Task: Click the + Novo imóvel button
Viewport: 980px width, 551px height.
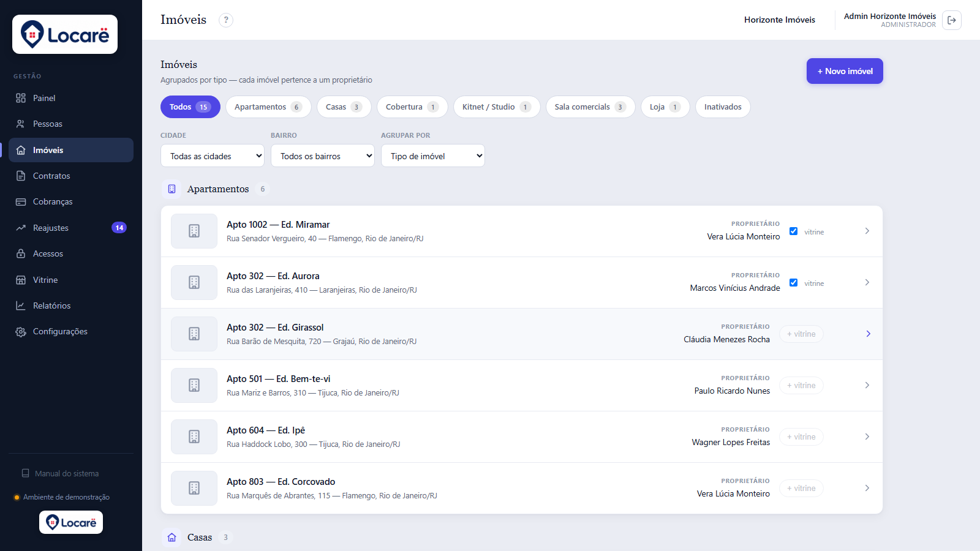Action: 845,71
